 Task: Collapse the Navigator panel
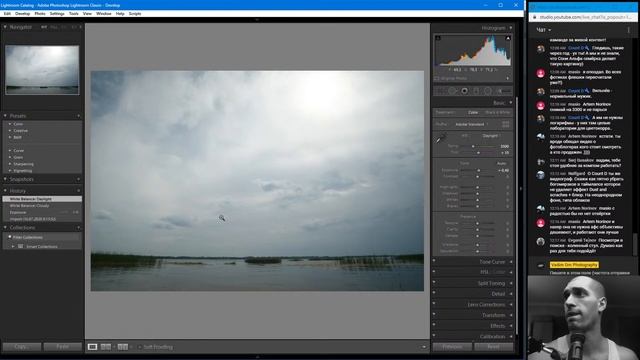tap(5, 27)
